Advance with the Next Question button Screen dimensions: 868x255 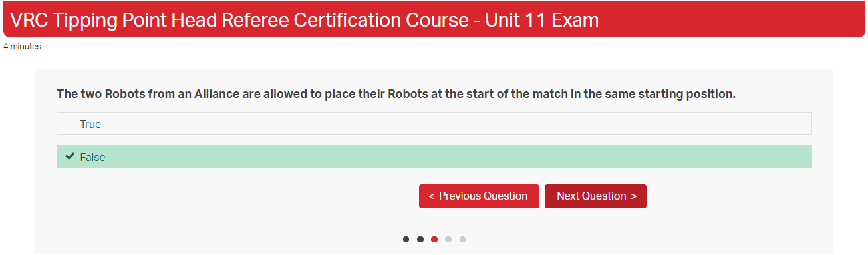pyautogui.click(x=595, y=196)
